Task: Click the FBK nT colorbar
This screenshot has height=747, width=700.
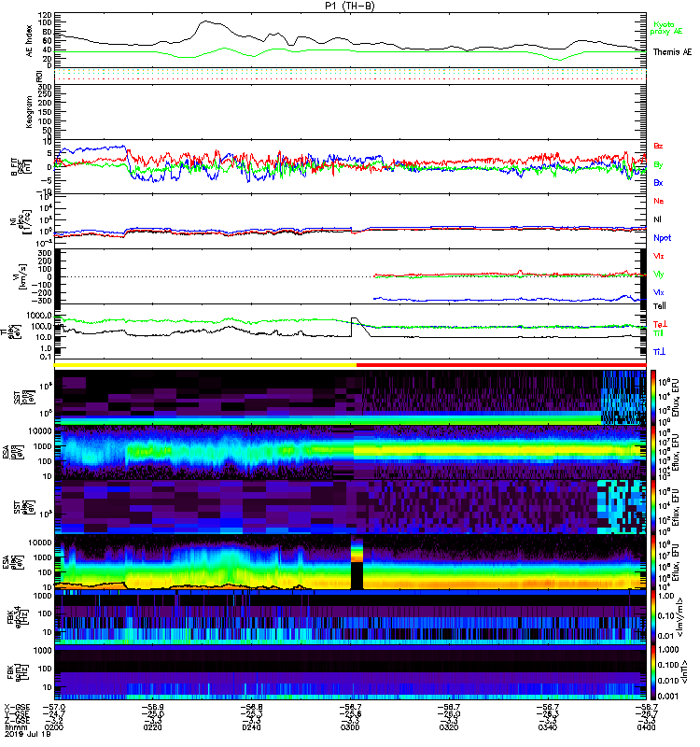Action: click(x=653, y=672)
